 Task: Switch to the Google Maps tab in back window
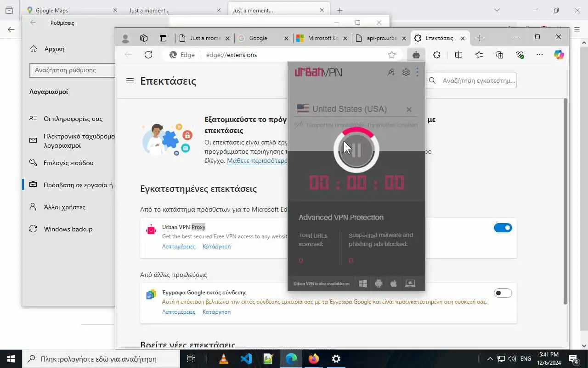pos(71,10)
